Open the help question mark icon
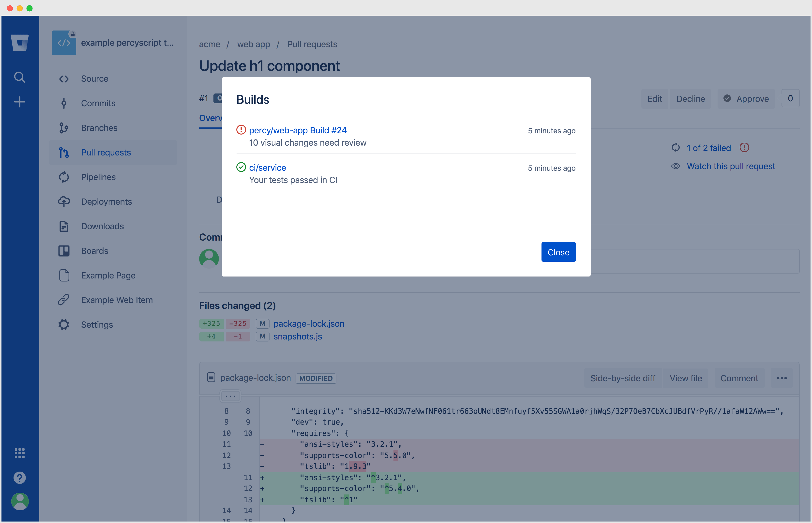Viewport: 812px width, 523px height. point(20,477)
